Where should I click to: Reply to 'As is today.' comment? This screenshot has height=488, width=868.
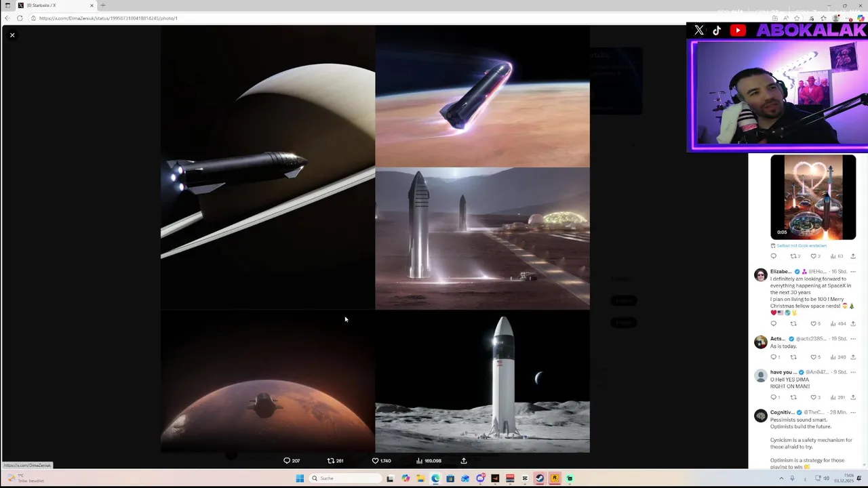click(x=774, y=357)
